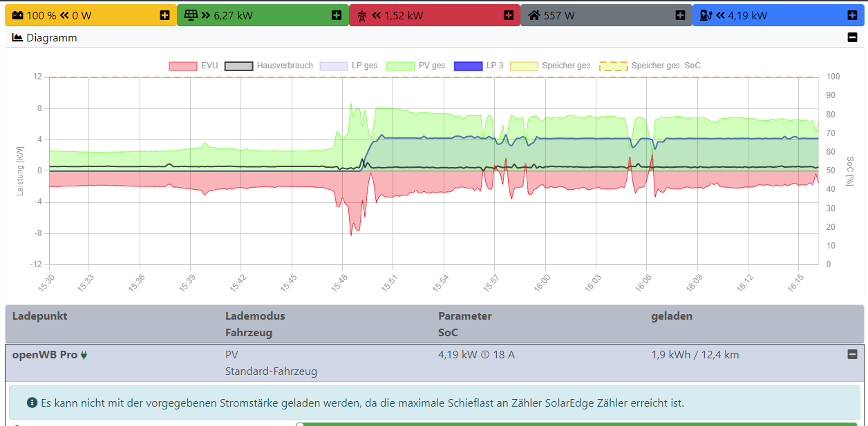Click the Parameter column header
The width and height of the screenshot is (868, 426).
[465, 316]
